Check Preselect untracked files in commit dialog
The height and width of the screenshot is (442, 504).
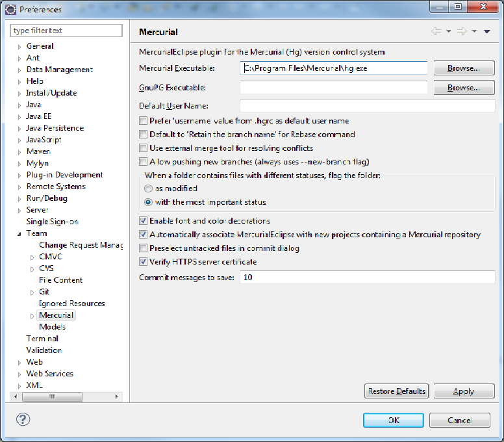(x=143, y=248)
